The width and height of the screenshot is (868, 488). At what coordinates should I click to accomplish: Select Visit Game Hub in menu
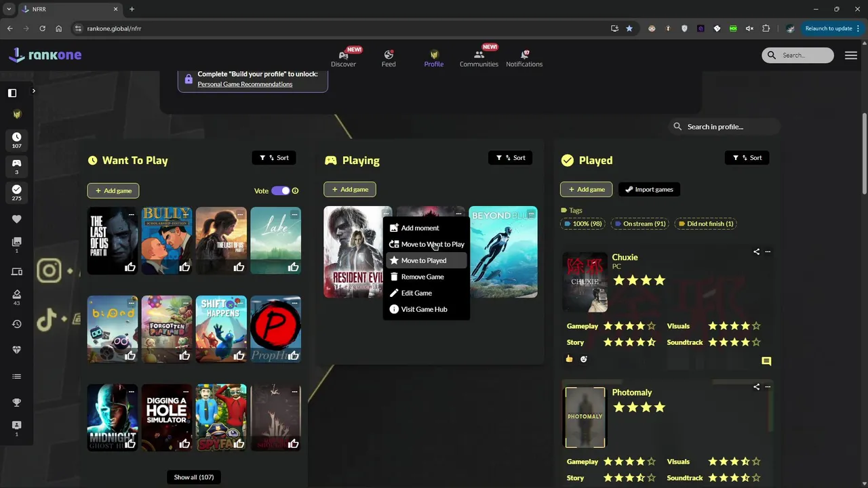click(427, 309)
